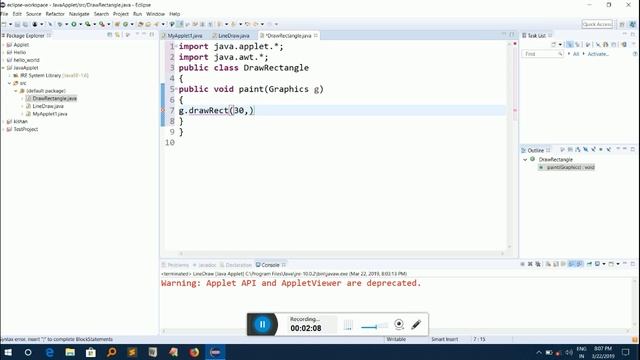The width and height of the screenshot is (640, 360).
Task: Click Remove All Terminated Launches in Console
Action: coord(538,264)
